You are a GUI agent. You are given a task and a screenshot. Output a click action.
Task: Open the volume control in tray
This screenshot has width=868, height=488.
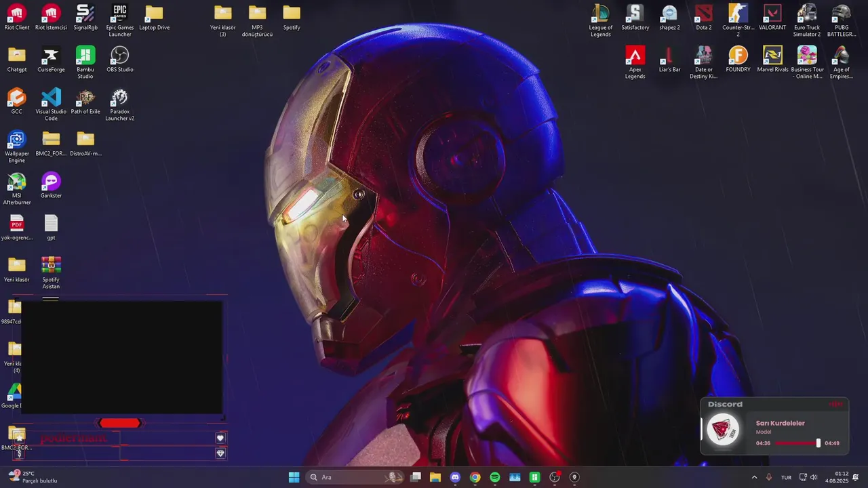814,477
